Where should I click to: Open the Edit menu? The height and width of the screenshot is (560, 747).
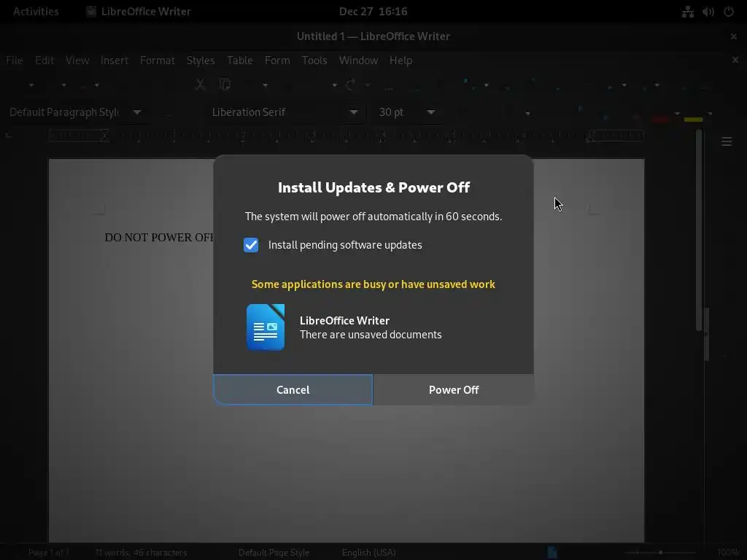pos(44,61)
